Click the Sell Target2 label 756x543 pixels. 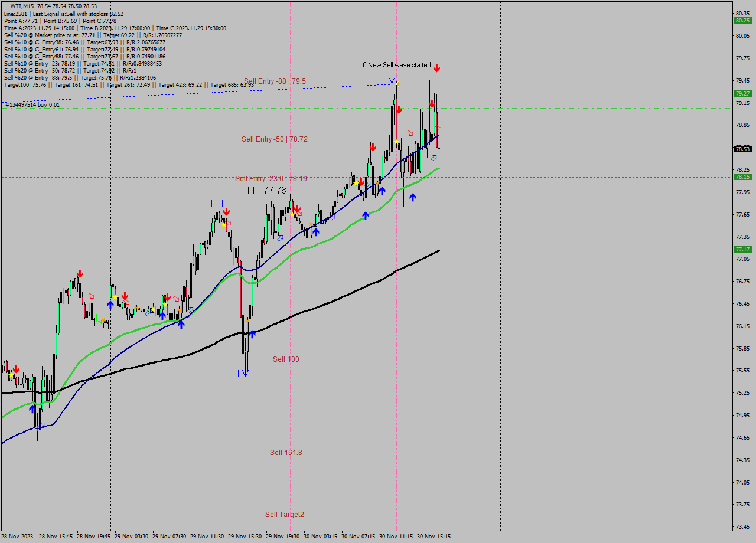285,514
